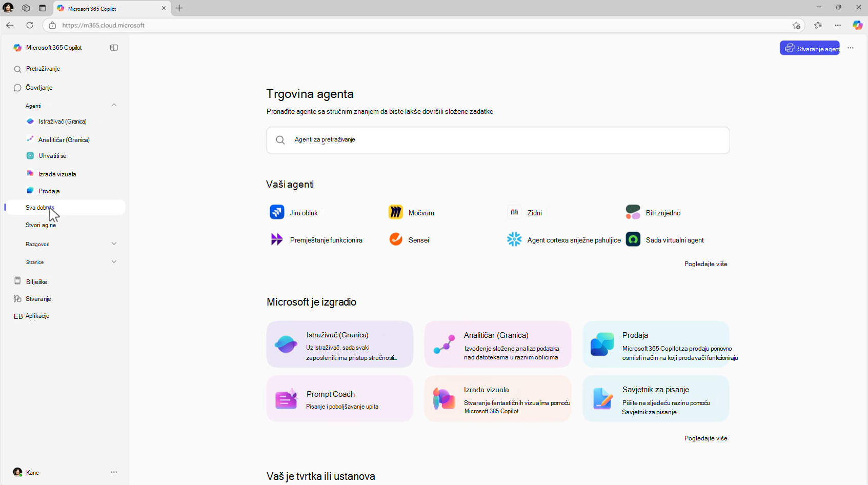Click the Agenti za pretraživanje search field
The height and width of the screenshot is (485, 868).
coord(498,140)
